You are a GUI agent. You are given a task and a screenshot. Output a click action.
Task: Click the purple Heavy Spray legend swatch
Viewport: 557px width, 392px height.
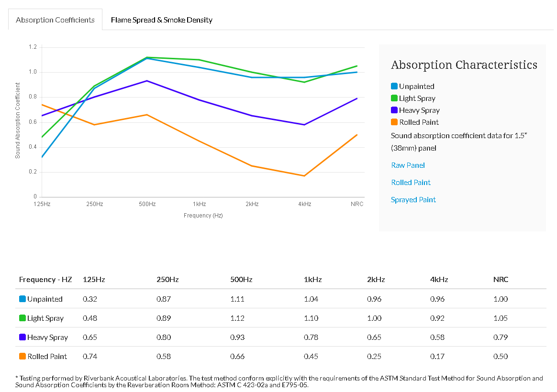(394, 110)
